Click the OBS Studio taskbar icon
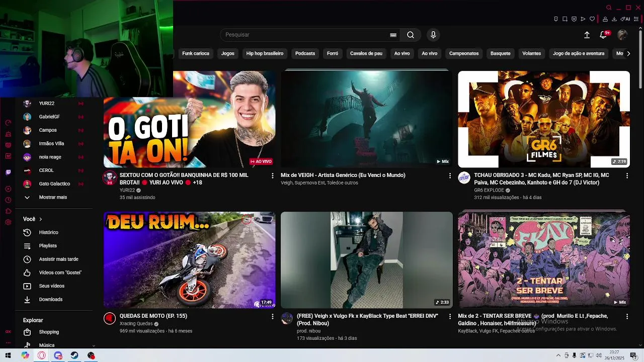The image size is (644, 362). click(x=91, y=355)
